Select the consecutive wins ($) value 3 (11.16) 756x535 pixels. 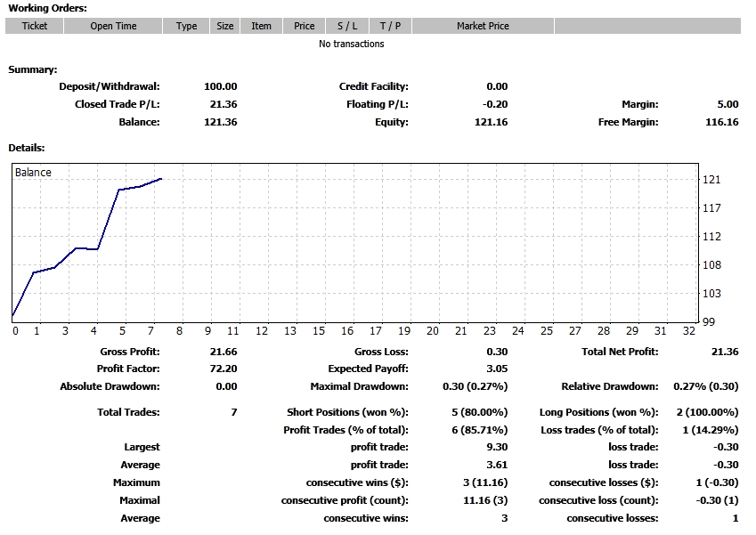point(485,483)
